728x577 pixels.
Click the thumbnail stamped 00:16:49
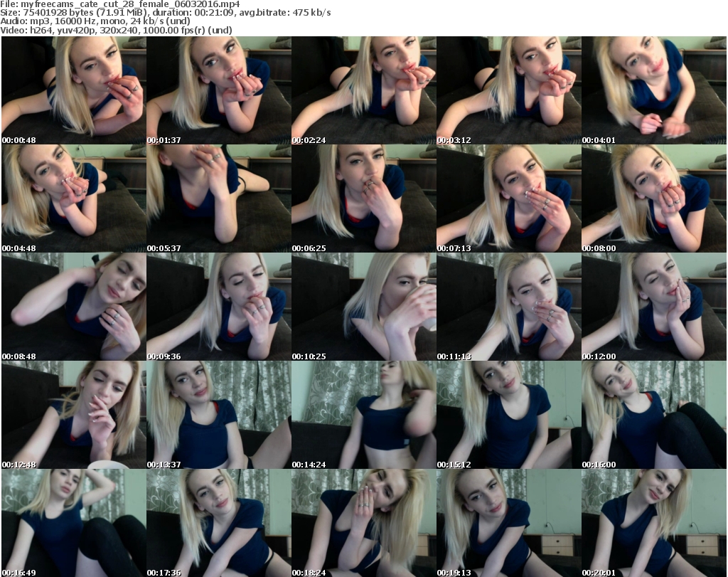[x=74, y=523]
